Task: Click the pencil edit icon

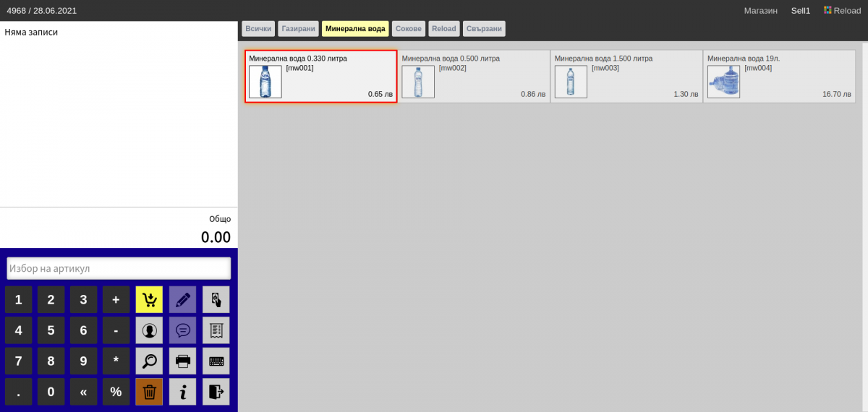Action: tap(182, 299)
